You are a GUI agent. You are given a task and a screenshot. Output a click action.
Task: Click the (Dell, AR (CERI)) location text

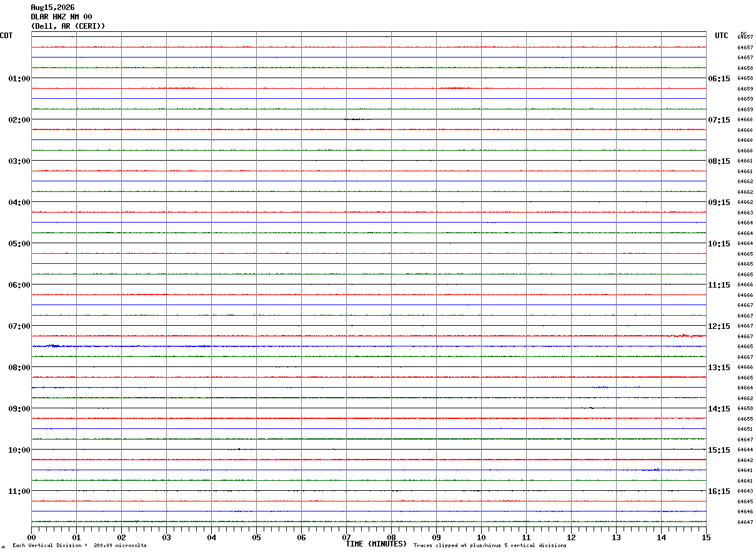68,26
